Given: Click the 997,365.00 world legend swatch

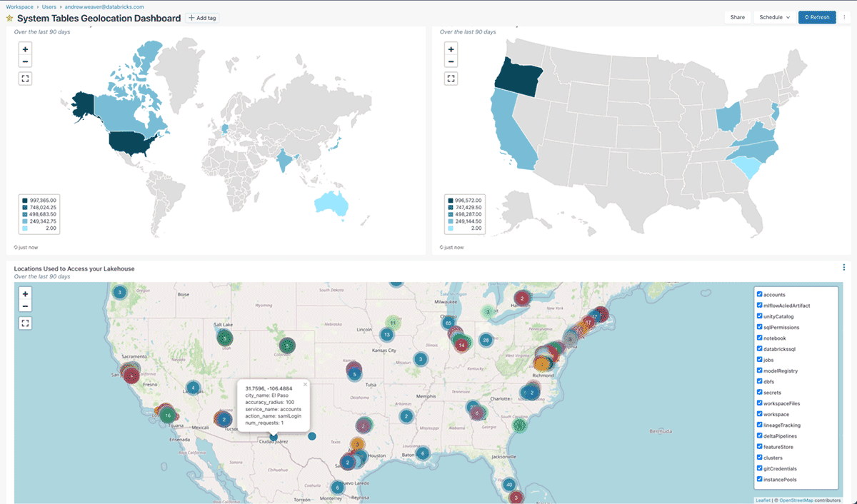Looking at the screenshot, I should pos(25,200).
